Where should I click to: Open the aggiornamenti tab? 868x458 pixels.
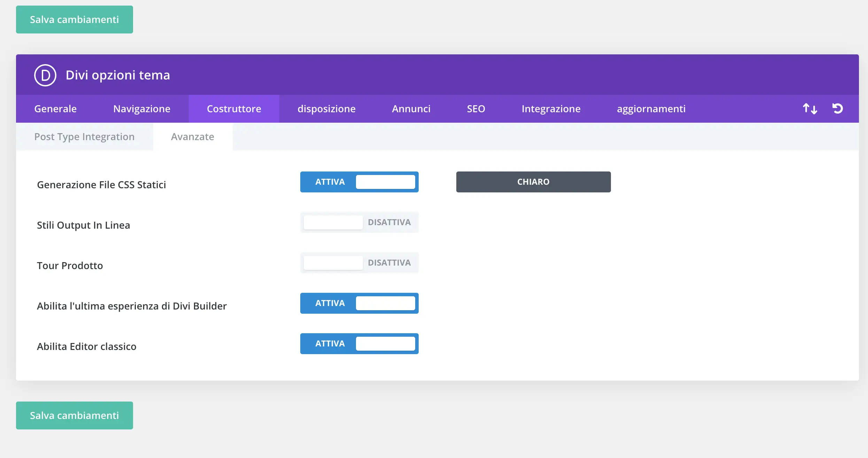651,109
